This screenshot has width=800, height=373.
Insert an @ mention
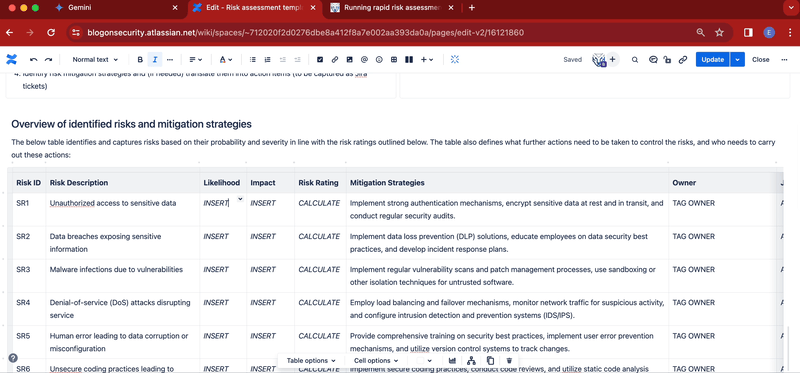364,60
